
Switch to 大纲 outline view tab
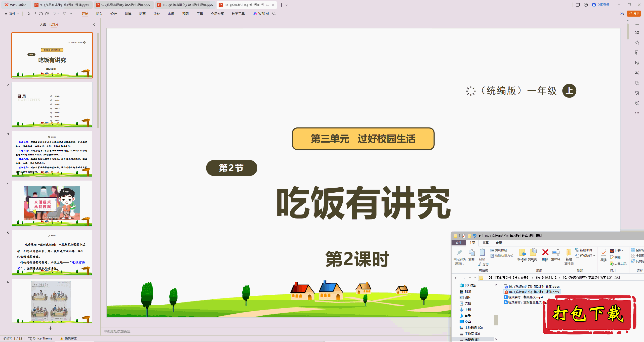point(43,24)
